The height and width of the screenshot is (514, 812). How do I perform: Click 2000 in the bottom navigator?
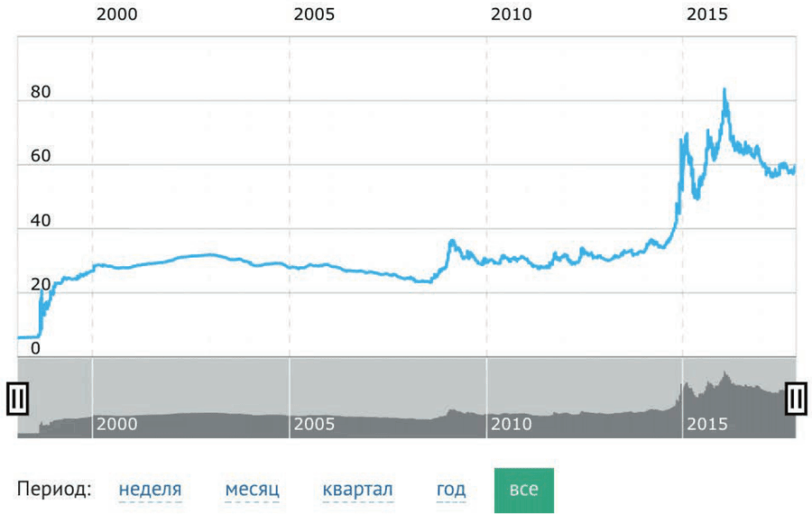(x=116, y=424)
